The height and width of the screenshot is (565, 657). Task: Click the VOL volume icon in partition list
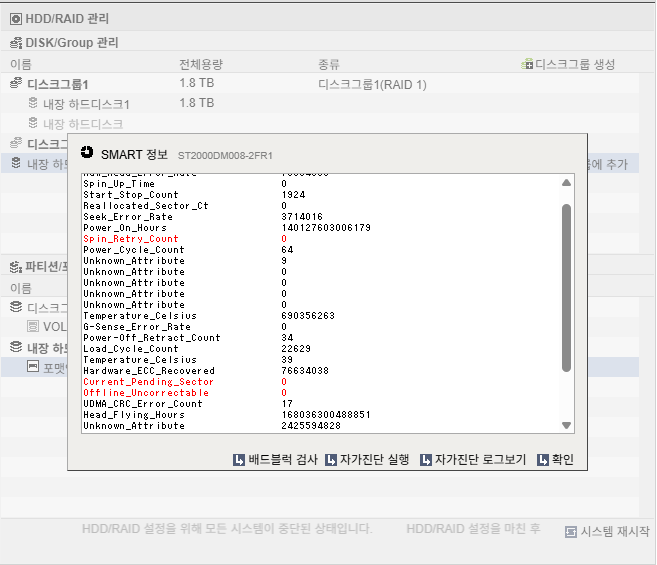coord(33,326)
